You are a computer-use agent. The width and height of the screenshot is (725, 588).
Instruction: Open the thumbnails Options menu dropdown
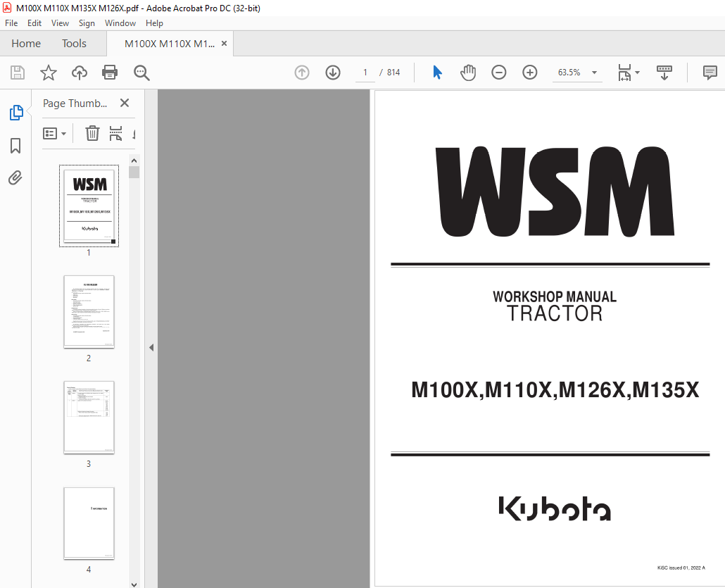tap(55, 134)
